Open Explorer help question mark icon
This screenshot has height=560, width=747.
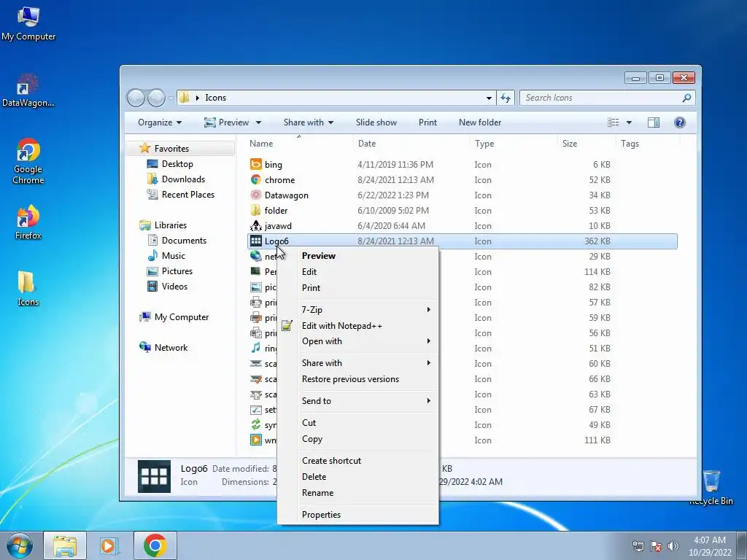tap(680, 122)
